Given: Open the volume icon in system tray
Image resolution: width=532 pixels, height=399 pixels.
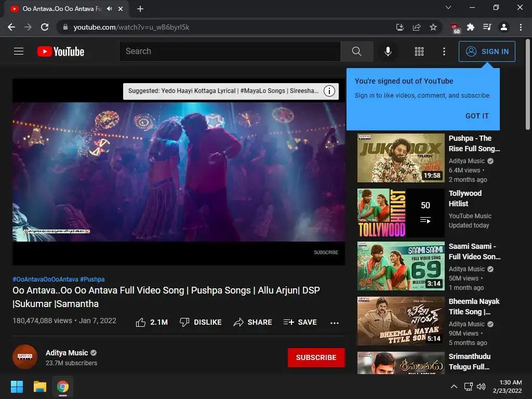Looking at the screenshot, I should (481, 387).
